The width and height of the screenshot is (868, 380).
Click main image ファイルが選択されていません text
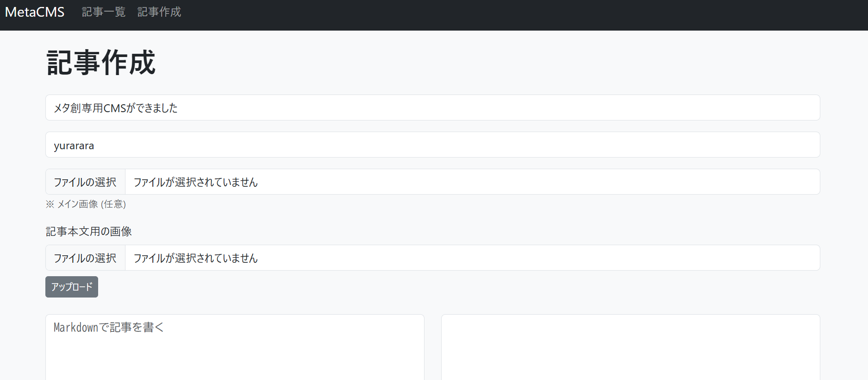195,182
